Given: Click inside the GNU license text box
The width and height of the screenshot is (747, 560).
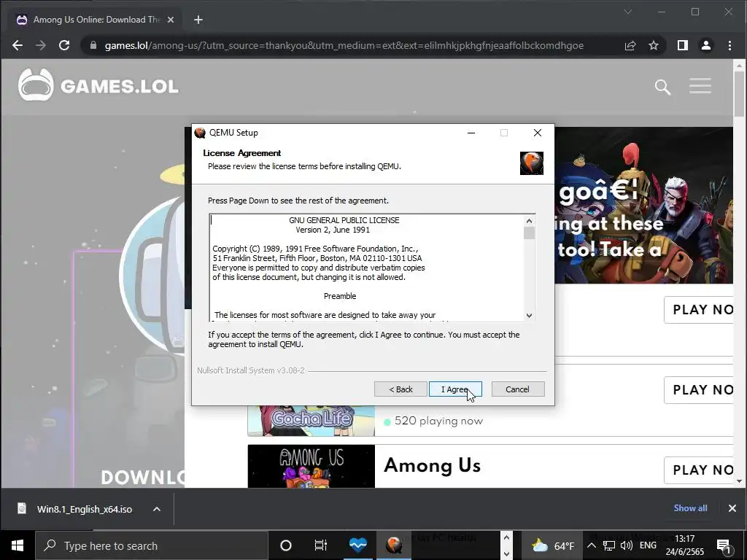Looking at the screenshot, I should (x=367, y=267).
